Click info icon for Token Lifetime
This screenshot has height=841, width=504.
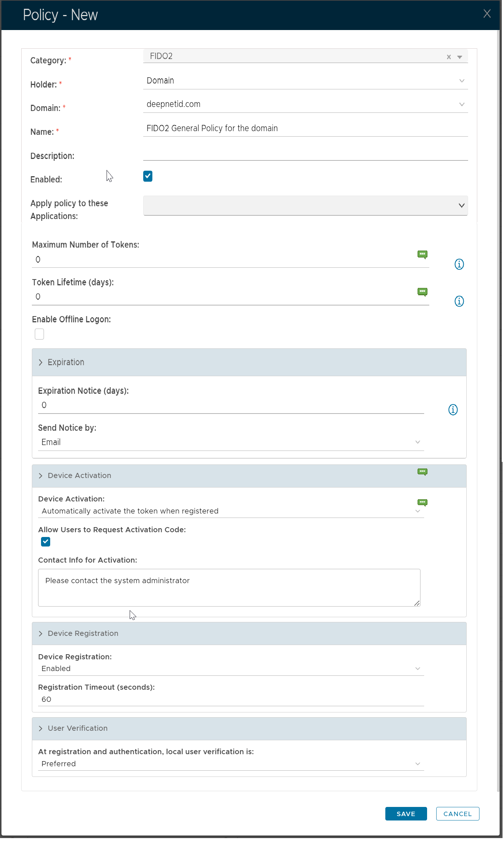(459, 301)
